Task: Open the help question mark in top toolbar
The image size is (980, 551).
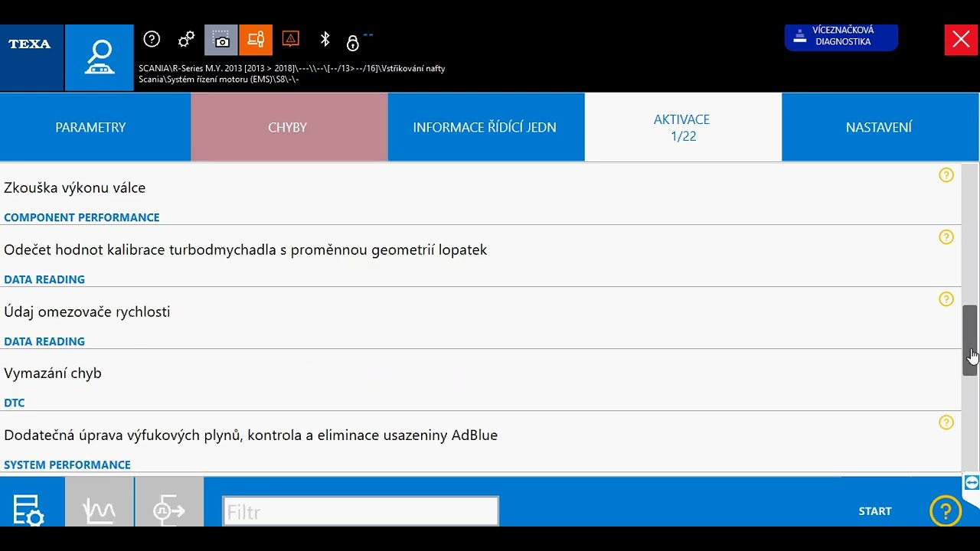Action: (152, 39)
